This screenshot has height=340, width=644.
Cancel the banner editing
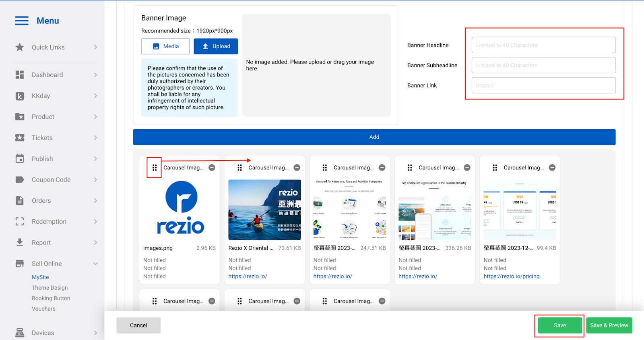point(138,325)
